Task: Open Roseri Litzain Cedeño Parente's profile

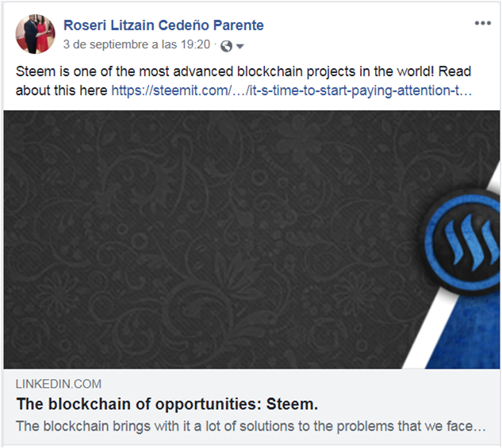Action: pyautogui.click(x=163, y=25)
